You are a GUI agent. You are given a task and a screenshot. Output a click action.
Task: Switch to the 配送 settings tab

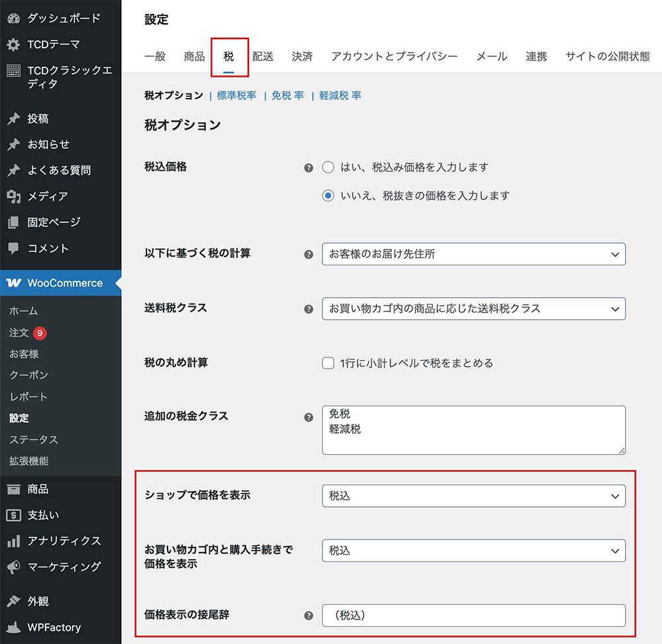[x=263, y=56]
